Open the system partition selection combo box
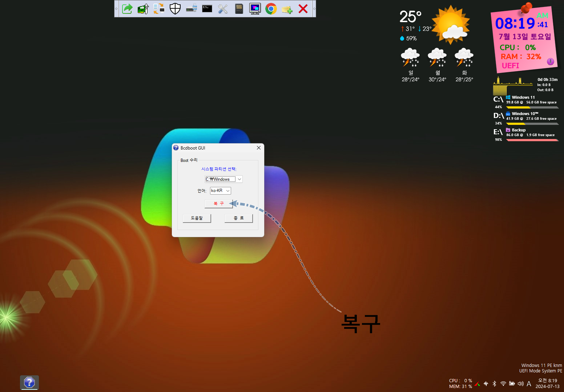This screenshot has height=392, width=564. (223, 179)
